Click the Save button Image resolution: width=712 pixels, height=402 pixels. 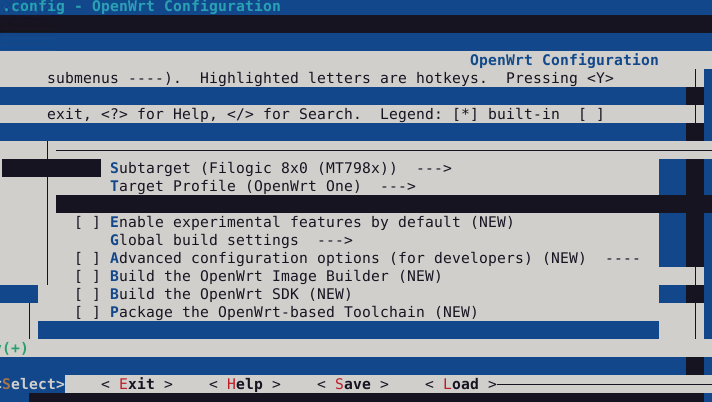pos(353,384)
